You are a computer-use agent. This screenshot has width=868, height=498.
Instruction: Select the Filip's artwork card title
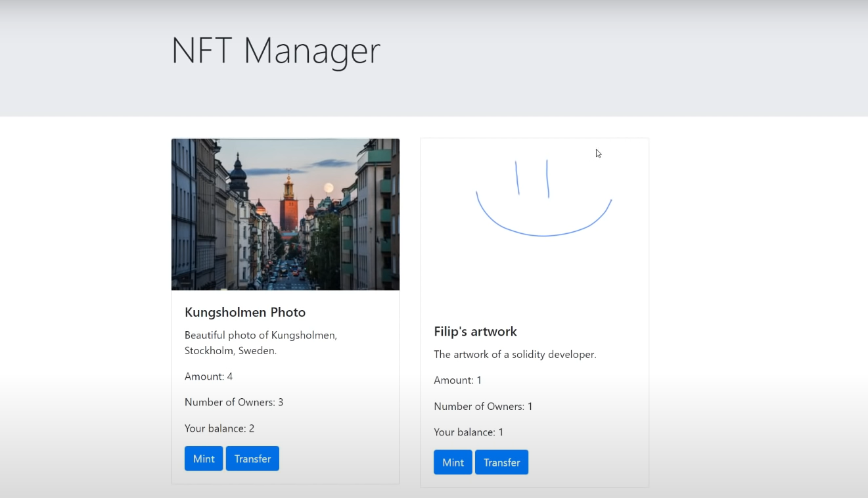coord(475,331)
